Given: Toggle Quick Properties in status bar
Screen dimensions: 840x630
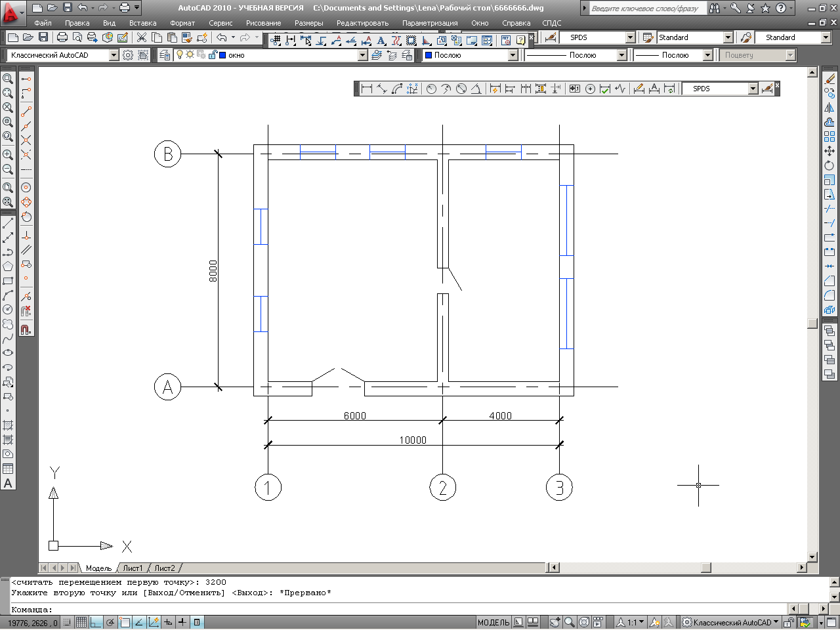Looking at the screenshot, I should tap(197, 622).
